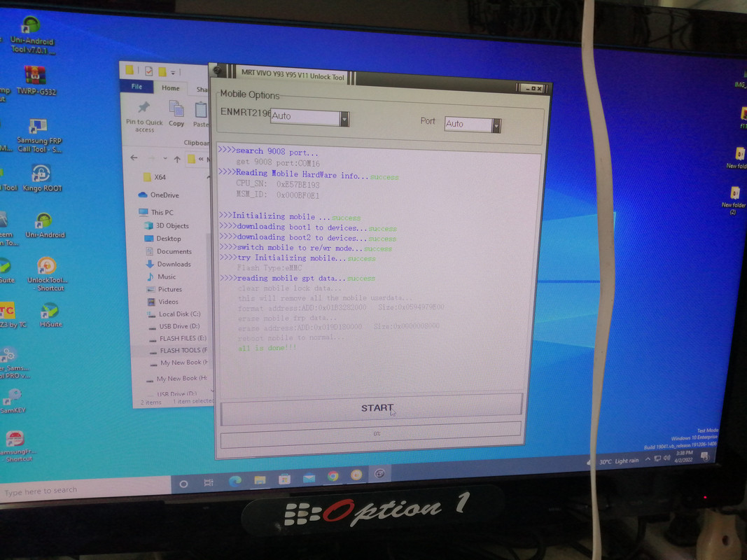Click the Cortana circle on the taskbar
Screen dimensions: 747x560
pos(183,484)
